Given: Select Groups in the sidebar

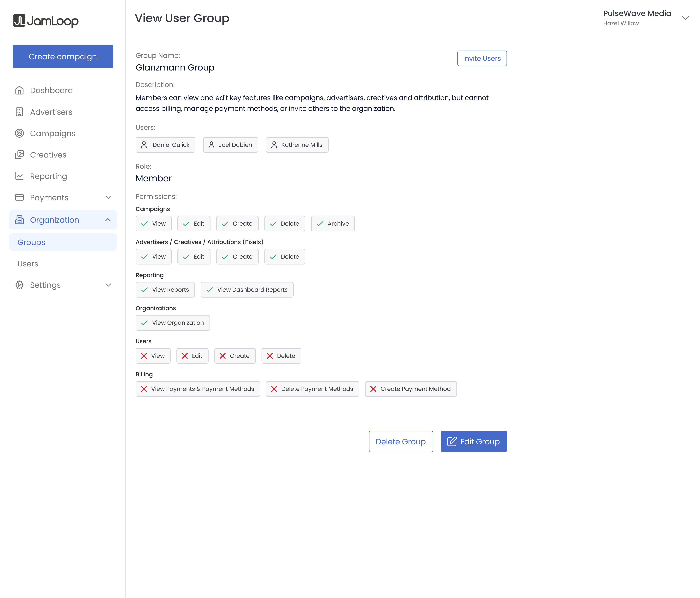Looking at the screenshot, I should [x=31, y=242].
